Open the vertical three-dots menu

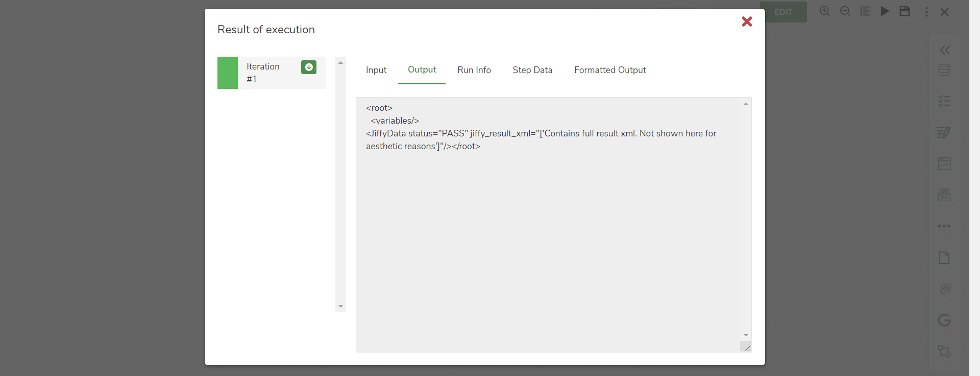pyautogui.click(x=926, y=12)
